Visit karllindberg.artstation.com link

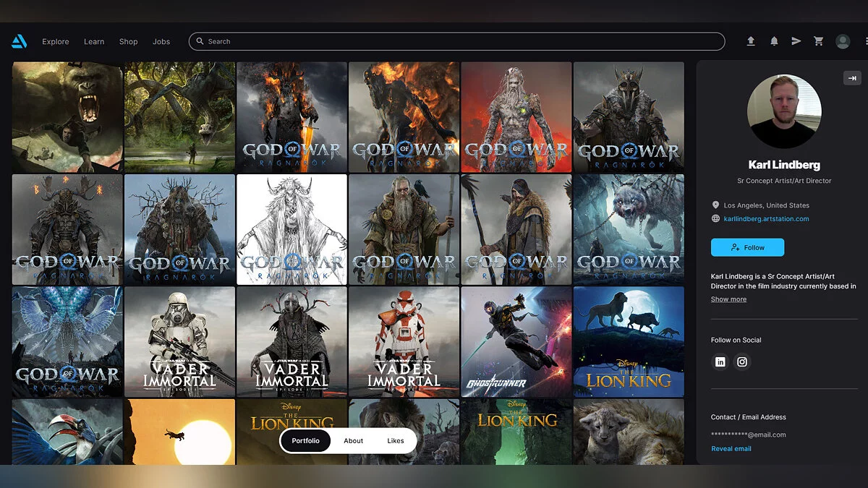point(766,218)
